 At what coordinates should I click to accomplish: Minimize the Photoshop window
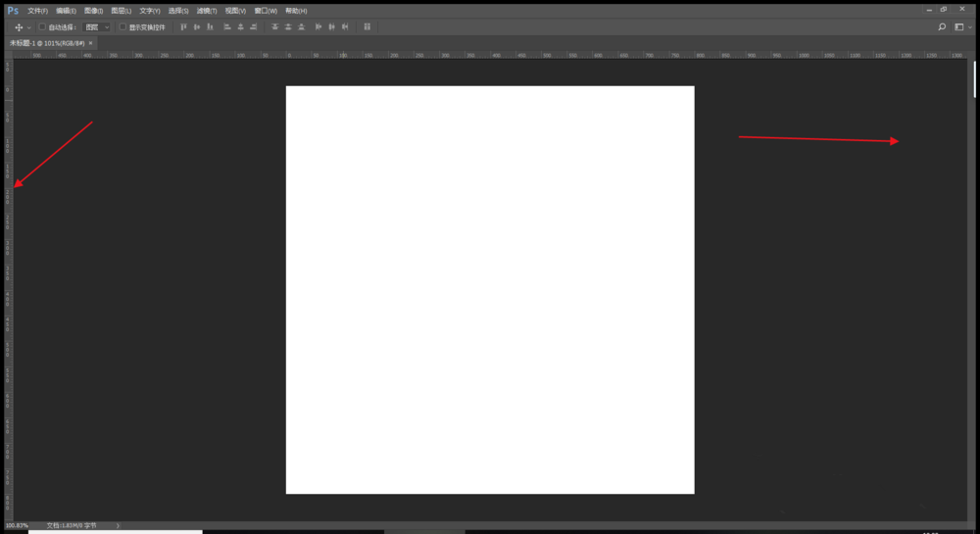click(929, 10)
